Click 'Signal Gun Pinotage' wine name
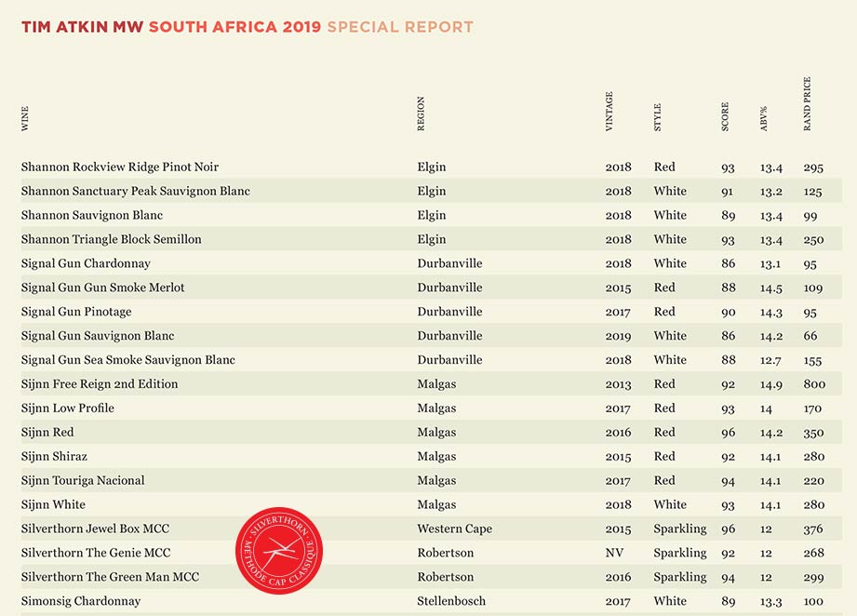857x616 pixels. 76,312
